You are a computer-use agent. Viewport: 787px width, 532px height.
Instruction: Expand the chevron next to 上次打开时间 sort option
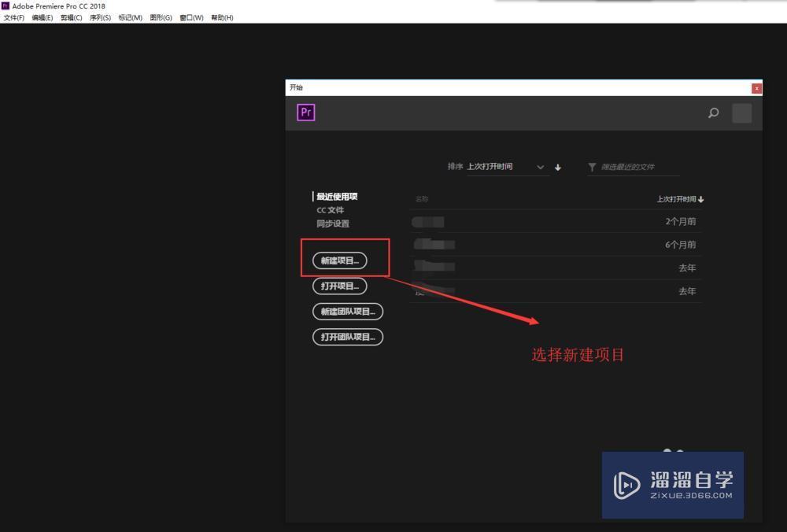pyautogui.click(x=541, y=167)
